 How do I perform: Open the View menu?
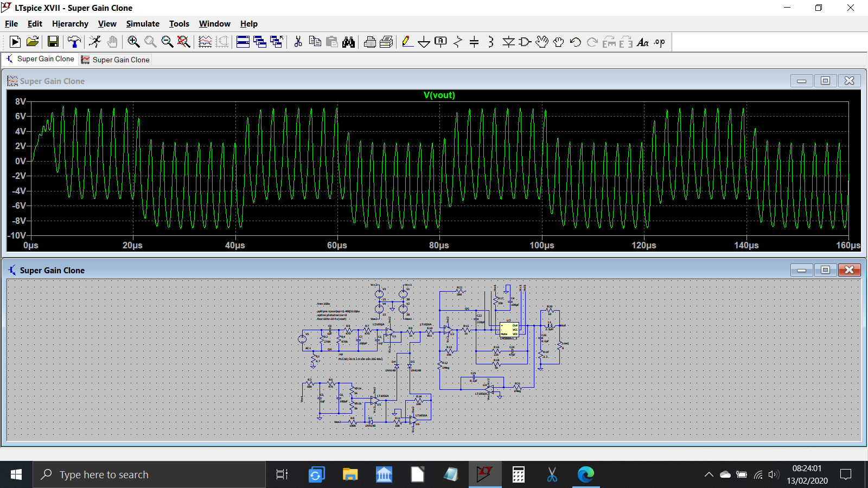[x=107, y=24]
